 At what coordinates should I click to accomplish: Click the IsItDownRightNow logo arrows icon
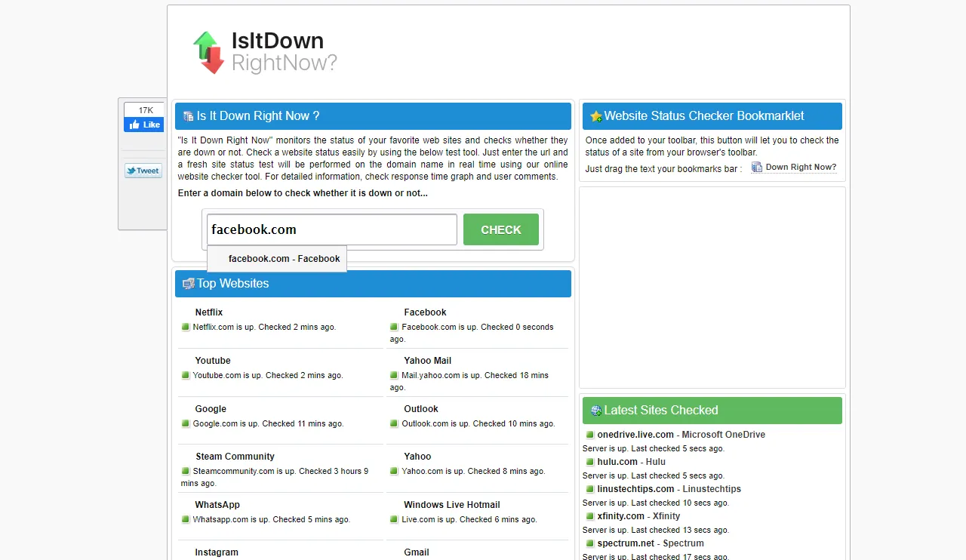tap(209, 53)
